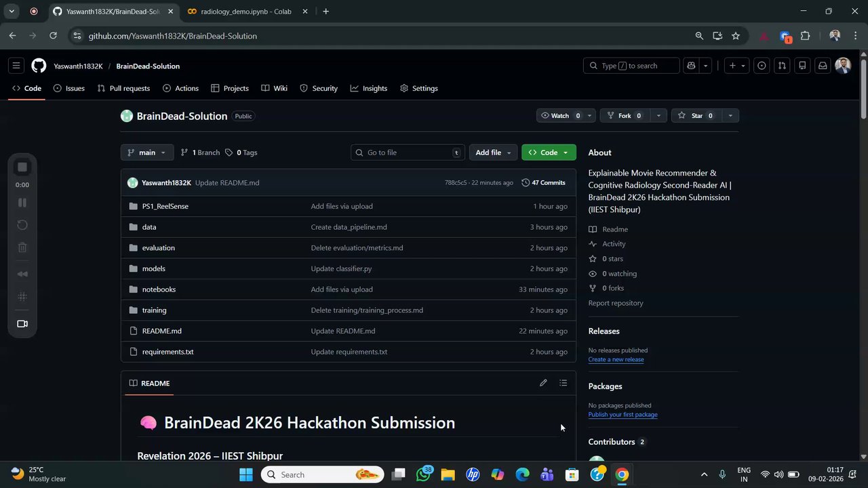Click the Report repository link
The image size is (868, 488).
point(616,303)
